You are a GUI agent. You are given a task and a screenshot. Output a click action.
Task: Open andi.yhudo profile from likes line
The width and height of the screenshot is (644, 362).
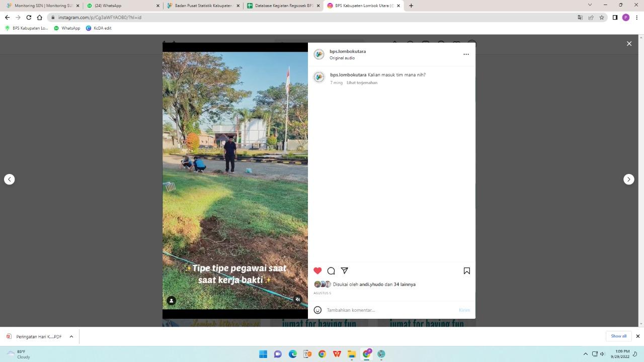(x=371, y=284)
